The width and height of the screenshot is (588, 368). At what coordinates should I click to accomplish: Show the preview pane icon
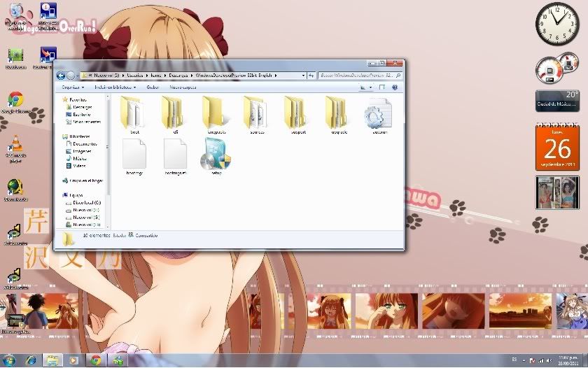tap(381, 87)
